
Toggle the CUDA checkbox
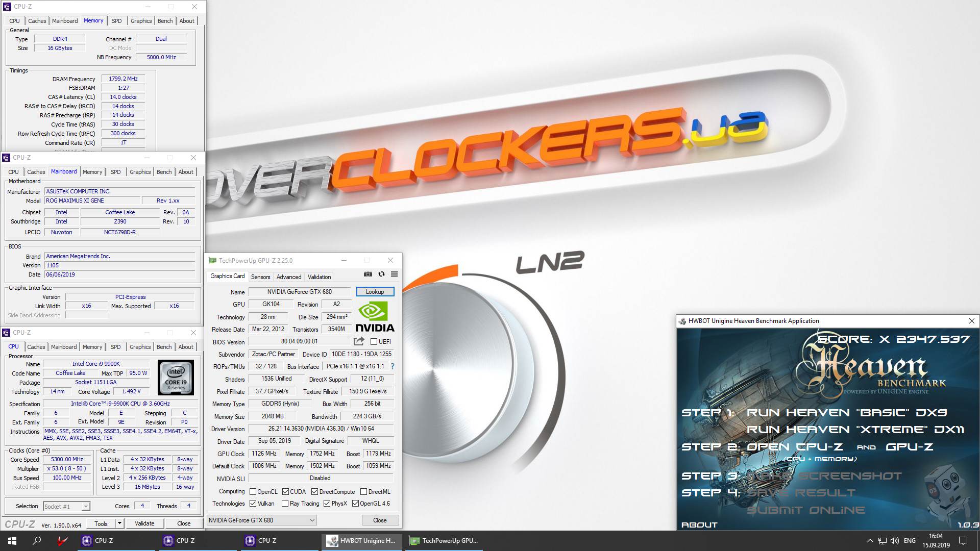coord(285,492)
